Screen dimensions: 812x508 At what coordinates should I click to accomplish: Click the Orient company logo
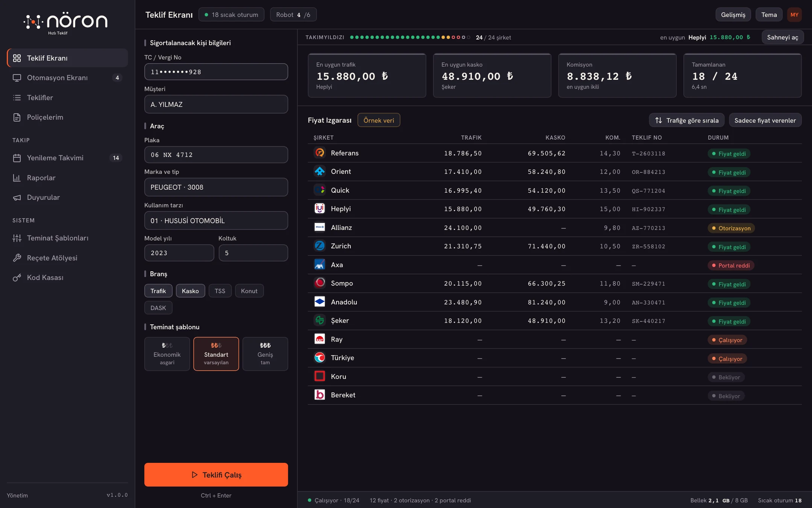click(320, 172)
